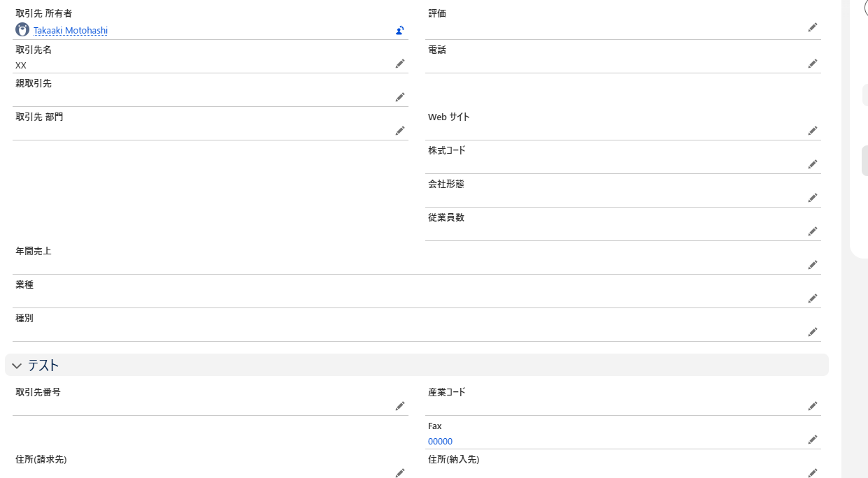Click the 取引先名 value XX
The width and height of the screenshot is (868, 478).
pos(21,66)
